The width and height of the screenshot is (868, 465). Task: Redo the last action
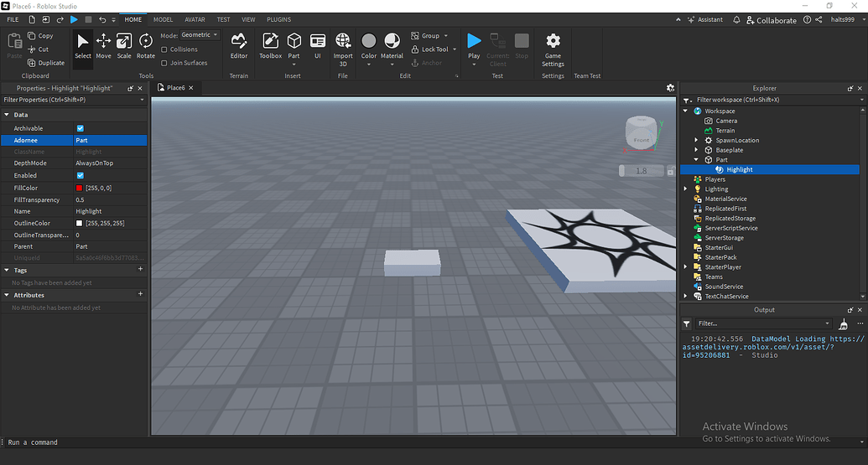60,20
